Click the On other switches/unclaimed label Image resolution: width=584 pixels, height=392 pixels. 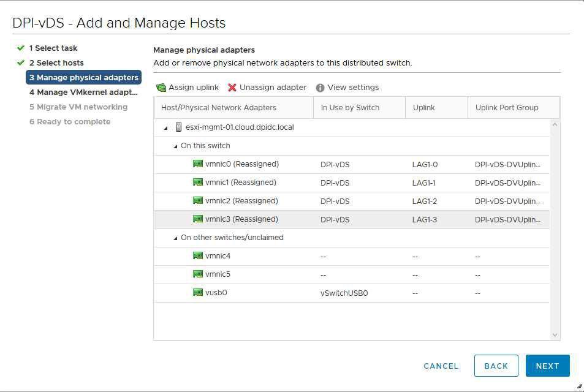[232, 238]
